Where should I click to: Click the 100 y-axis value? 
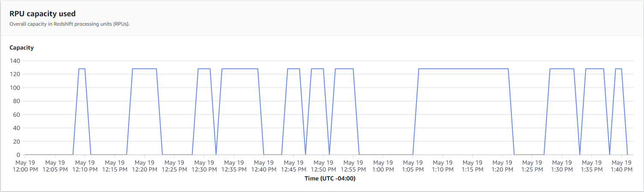coord(15,88)
